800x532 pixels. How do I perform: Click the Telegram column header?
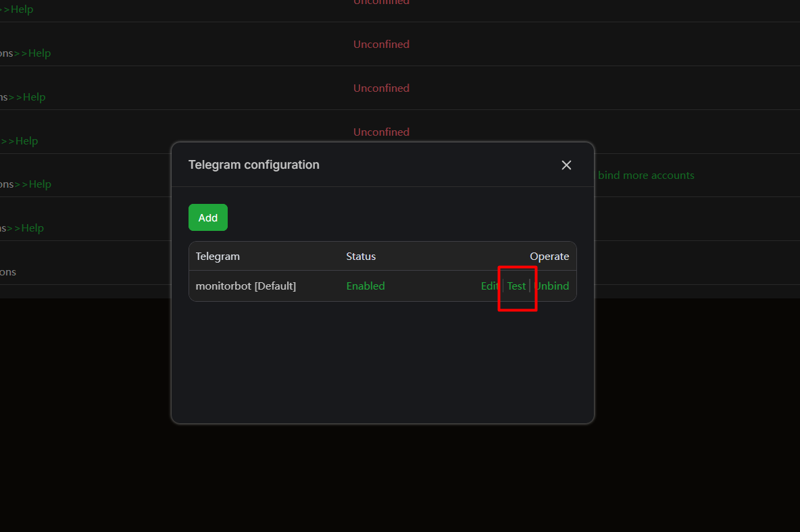[x=218, y=257]
